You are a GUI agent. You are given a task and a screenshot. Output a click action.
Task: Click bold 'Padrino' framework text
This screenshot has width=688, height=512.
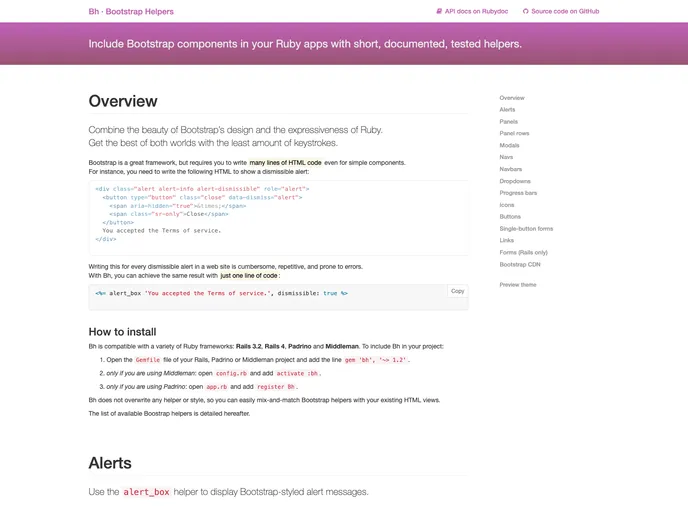[300, 346]
